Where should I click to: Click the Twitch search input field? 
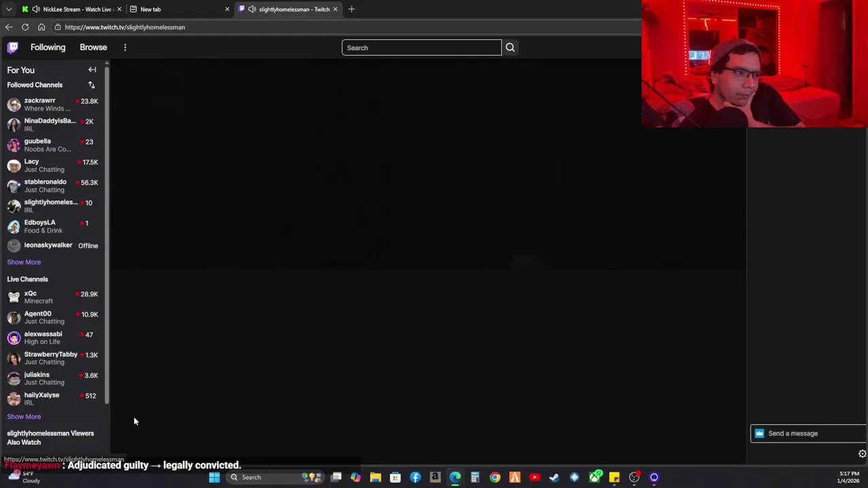tap(421, 47)
